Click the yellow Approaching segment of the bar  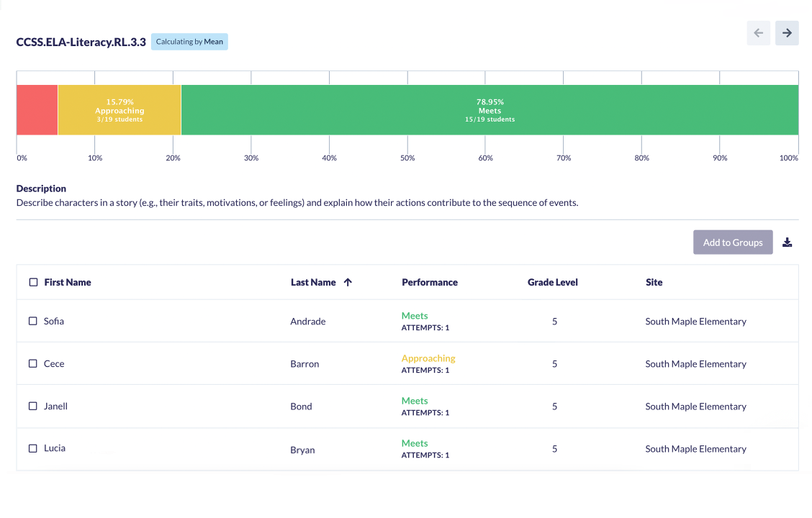[119, 109]
